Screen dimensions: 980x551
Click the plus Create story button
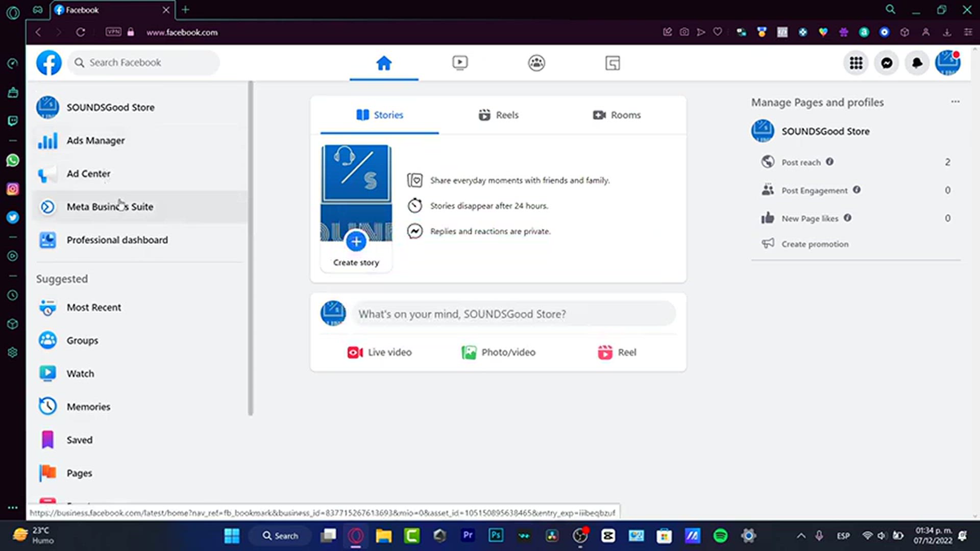coord(356,242)
